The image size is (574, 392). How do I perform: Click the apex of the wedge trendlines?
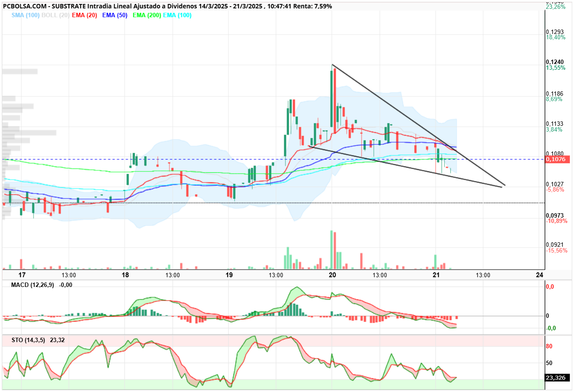(504, 186)
